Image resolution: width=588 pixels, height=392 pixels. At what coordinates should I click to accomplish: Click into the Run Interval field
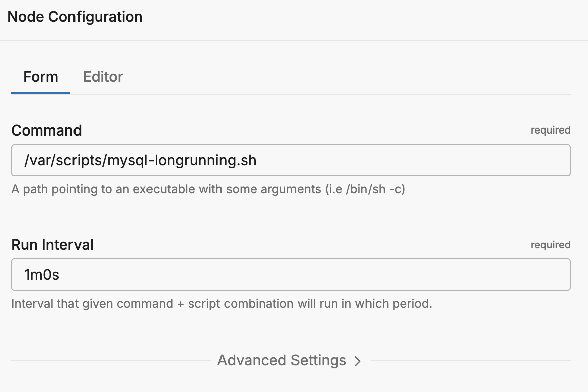[290, 275]
